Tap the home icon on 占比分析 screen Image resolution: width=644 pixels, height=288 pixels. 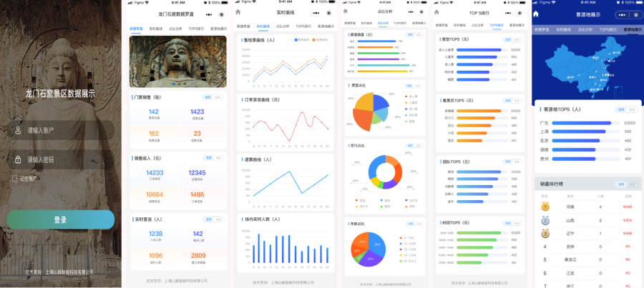tap(346, 11)
